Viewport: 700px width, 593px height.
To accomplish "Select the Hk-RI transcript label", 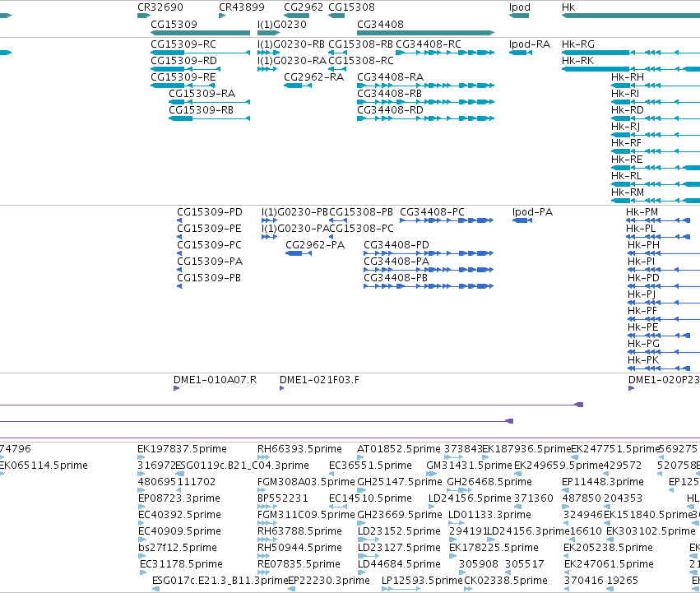I will 625,94.
